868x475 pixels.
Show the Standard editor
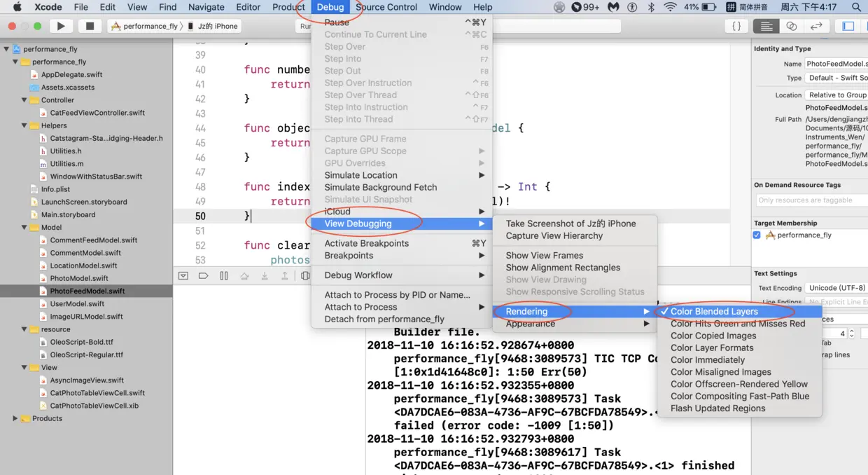(766, 26)
